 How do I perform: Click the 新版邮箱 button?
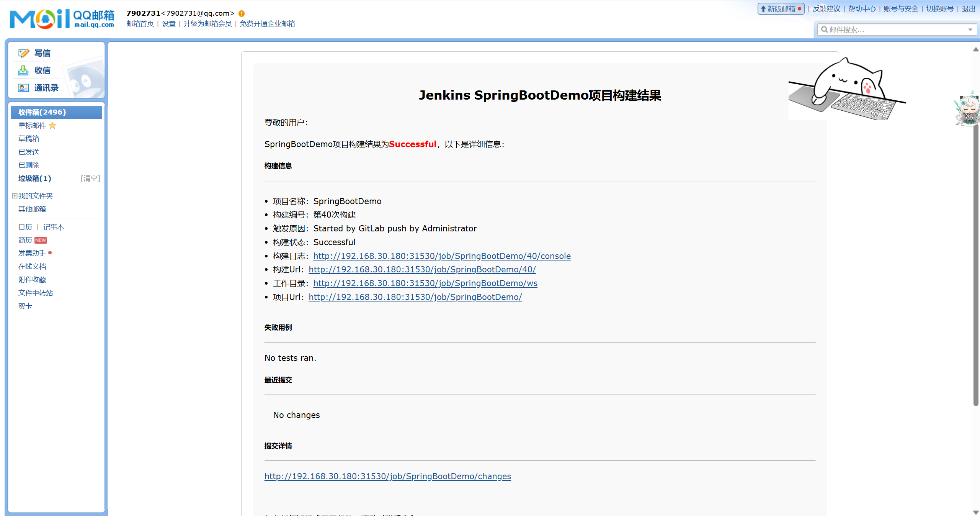781,9
